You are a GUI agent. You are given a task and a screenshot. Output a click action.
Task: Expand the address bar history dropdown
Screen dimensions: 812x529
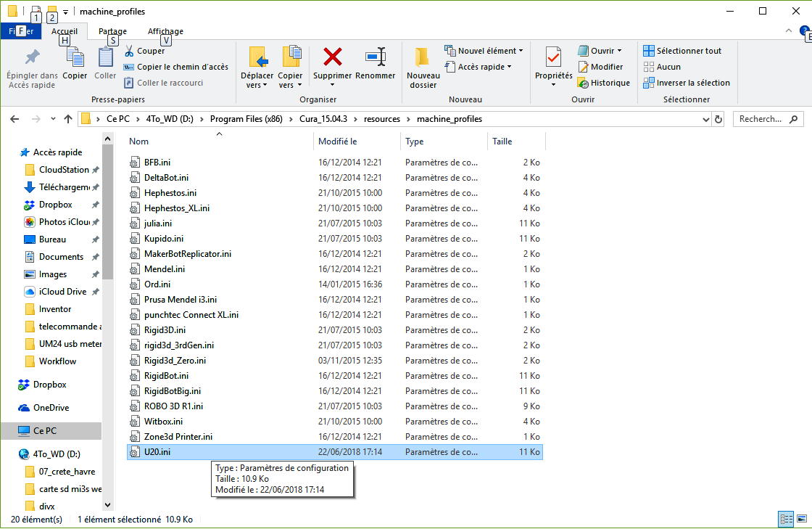[x=705, y=120]
